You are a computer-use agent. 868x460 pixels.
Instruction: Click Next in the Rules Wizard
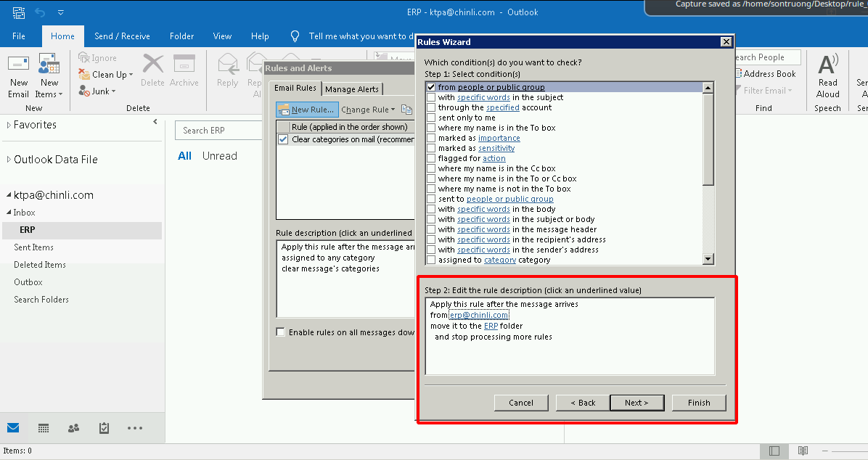point(636,403)
